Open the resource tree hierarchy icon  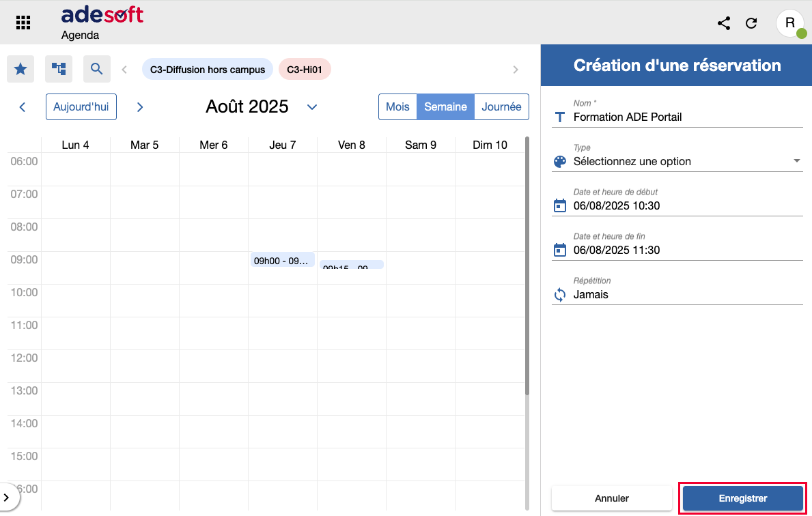[x=59, y=69]
